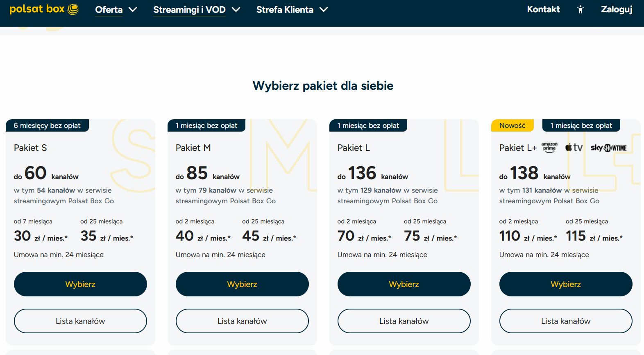This screenshot has width=644, height=355.
Task: Click the '1 miesiąc bez opłat' badge on Pakiet L
Action: (368, 125)
